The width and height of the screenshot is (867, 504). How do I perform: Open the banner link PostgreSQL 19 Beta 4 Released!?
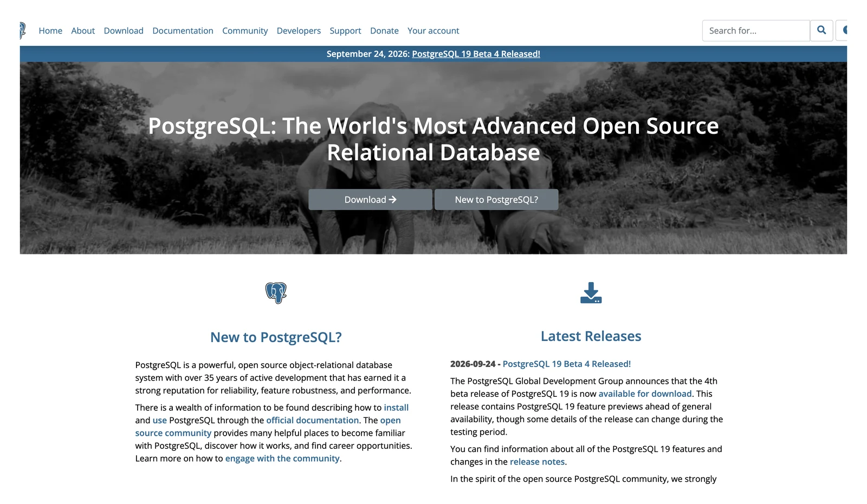[x=476, y=54]
